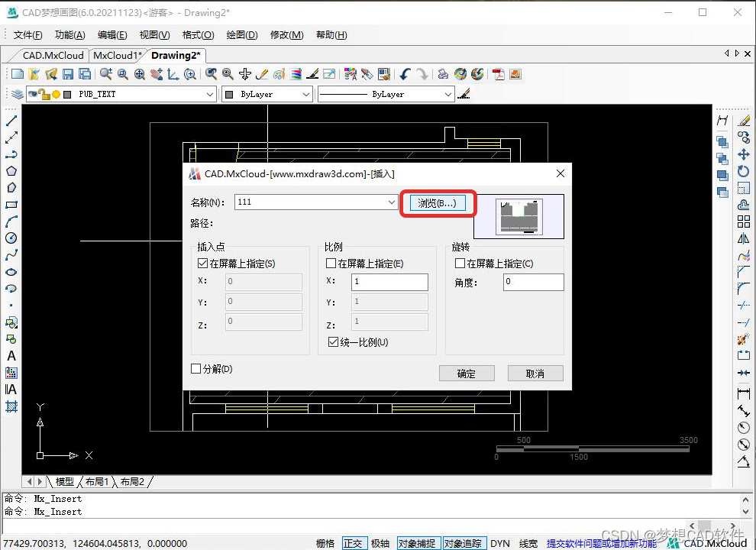Enable rotation specify on screen checkbox

[460, 264]
